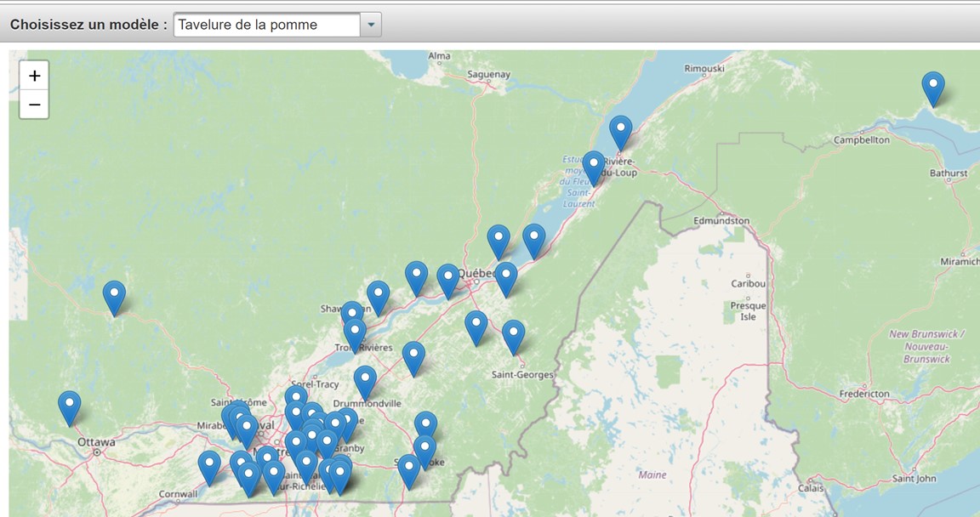This screenshot has height=517, width=980.
Task: Open the marker directly north of Saint-Georges
Action: (x=513, y=335)
